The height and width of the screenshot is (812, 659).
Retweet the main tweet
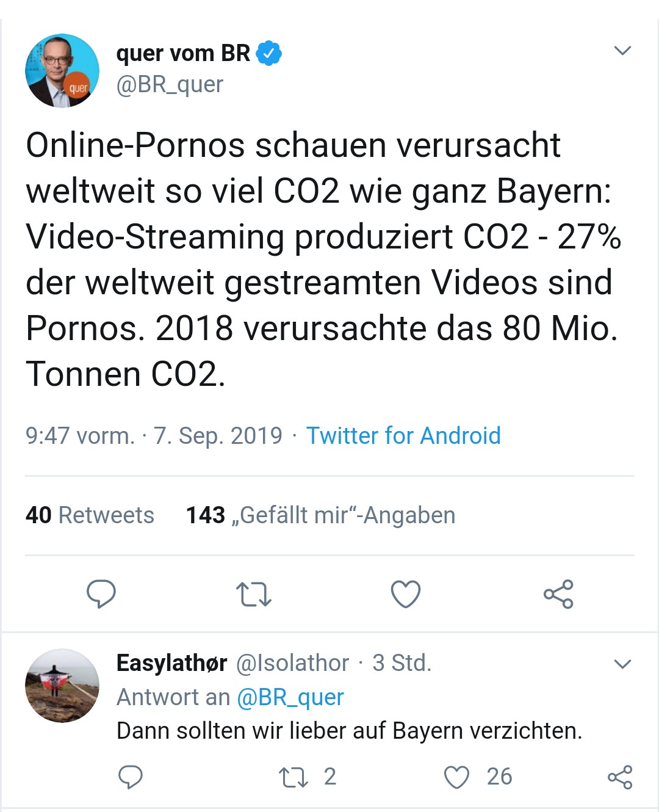[253, 594]
